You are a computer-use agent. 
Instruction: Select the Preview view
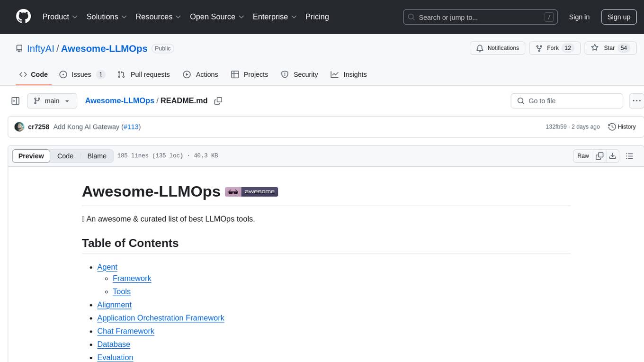pos(31,156)
